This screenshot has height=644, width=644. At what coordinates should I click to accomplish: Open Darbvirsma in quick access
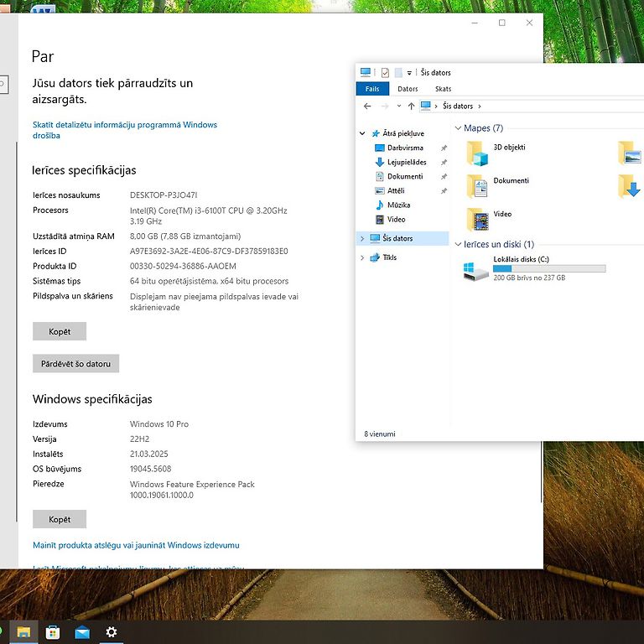pos(405,148)
